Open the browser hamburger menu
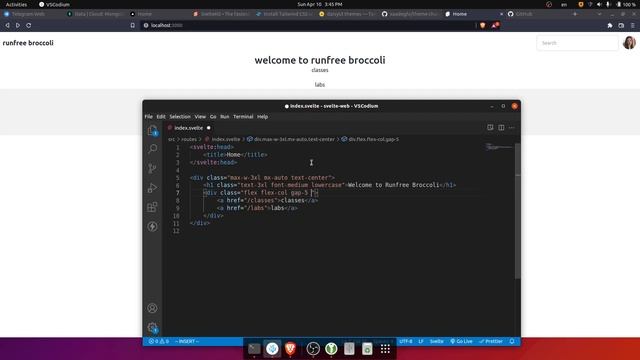This screenshot has width=640, height=360. [633, 25]
